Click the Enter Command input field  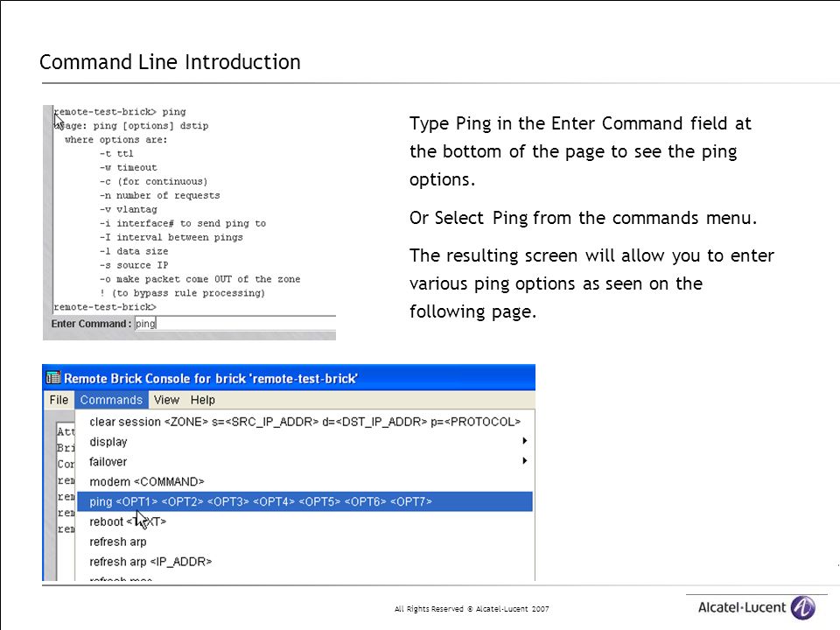click(x=235, y=324)
